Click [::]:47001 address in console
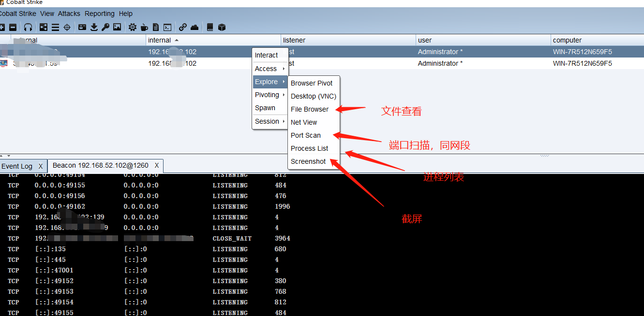The image size is (644, 316). tap(54, 270)
